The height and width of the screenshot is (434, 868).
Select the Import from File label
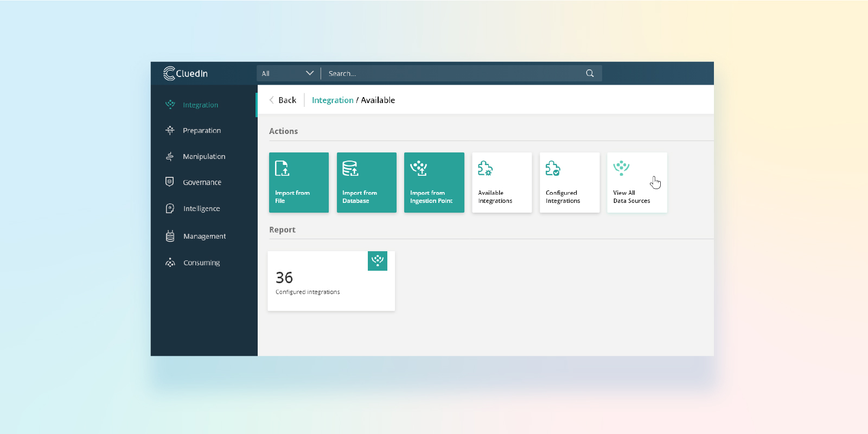(x=292, y=197)
